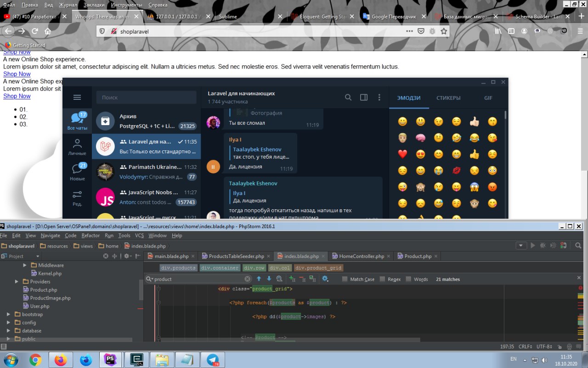Click PhpStorm editor horizontal scrollbar
This screenshot has height=368, width=588.
[290, 340]
